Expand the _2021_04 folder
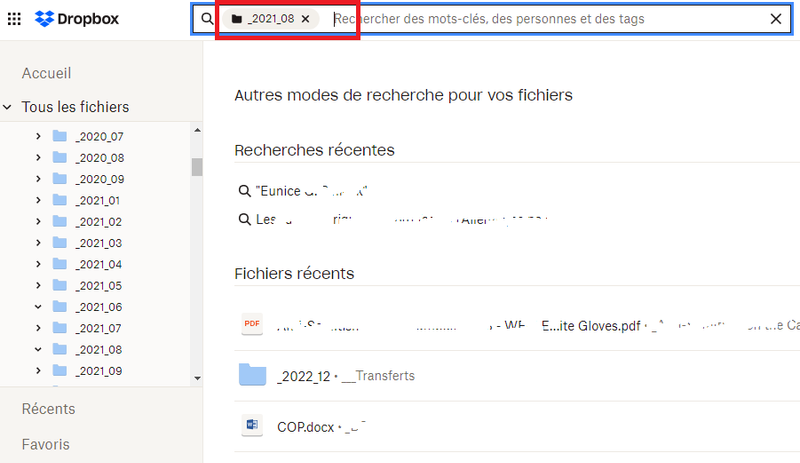 38,264
